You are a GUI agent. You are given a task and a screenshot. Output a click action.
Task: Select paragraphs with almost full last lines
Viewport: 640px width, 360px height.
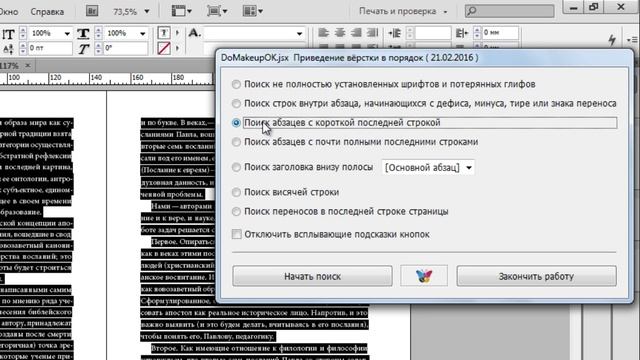pos(236,142)
